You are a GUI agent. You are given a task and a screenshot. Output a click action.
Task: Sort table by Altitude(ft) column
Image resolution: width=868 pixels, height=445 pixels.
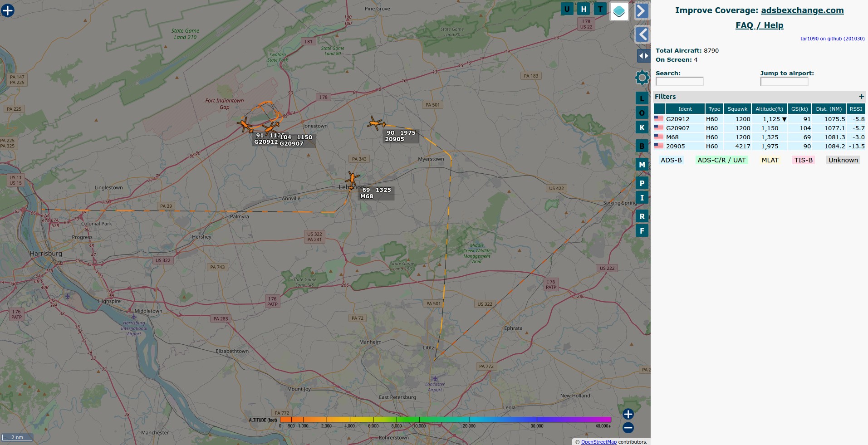[x=769, y=109]
